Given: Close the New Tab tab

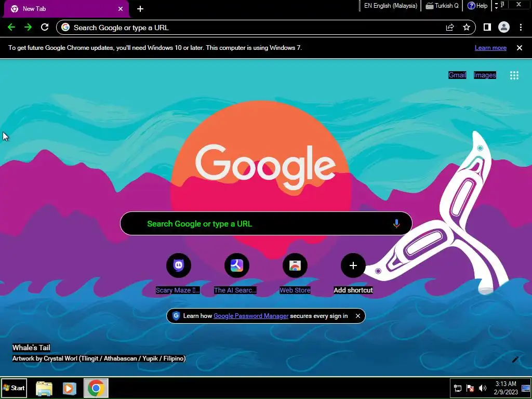Looking at the screenshot, I should click(121, 9).
